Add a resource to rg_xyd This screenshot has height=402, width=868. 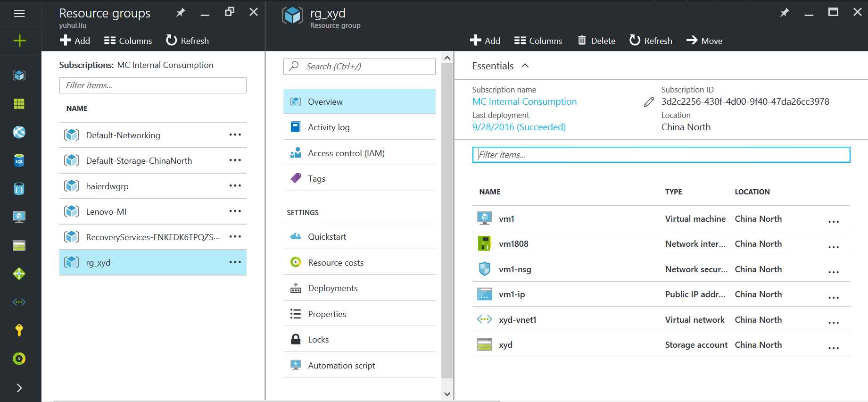coord(485,41)
